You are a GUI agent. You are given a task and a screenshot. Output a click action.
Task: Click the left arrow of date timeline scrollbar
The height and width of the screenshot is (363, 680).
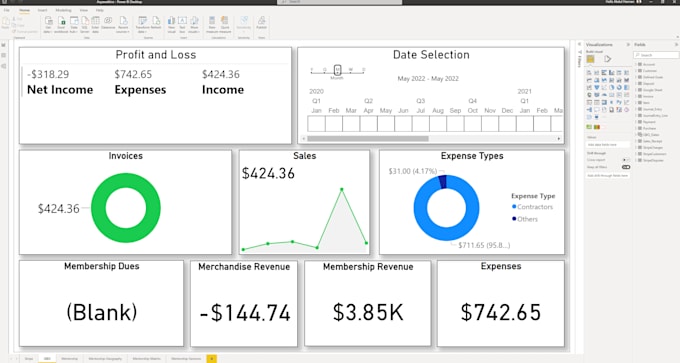point(304,139)
